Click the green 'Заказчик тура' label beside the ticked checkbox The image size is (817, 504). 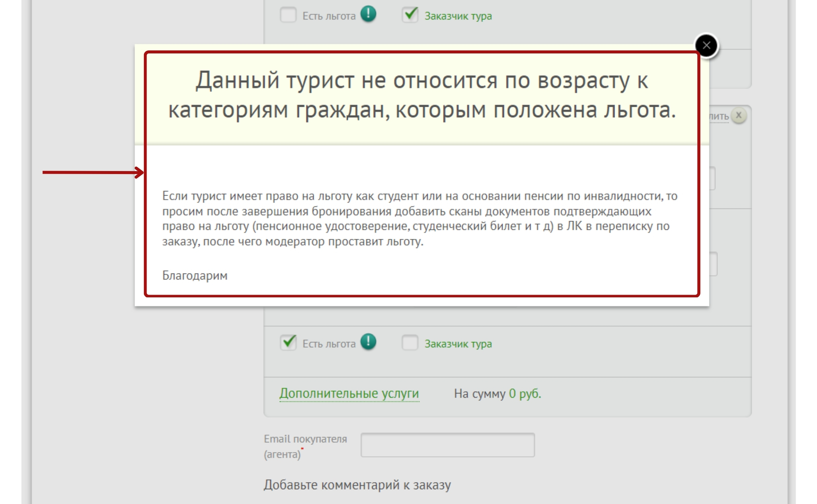click(458, 16)
